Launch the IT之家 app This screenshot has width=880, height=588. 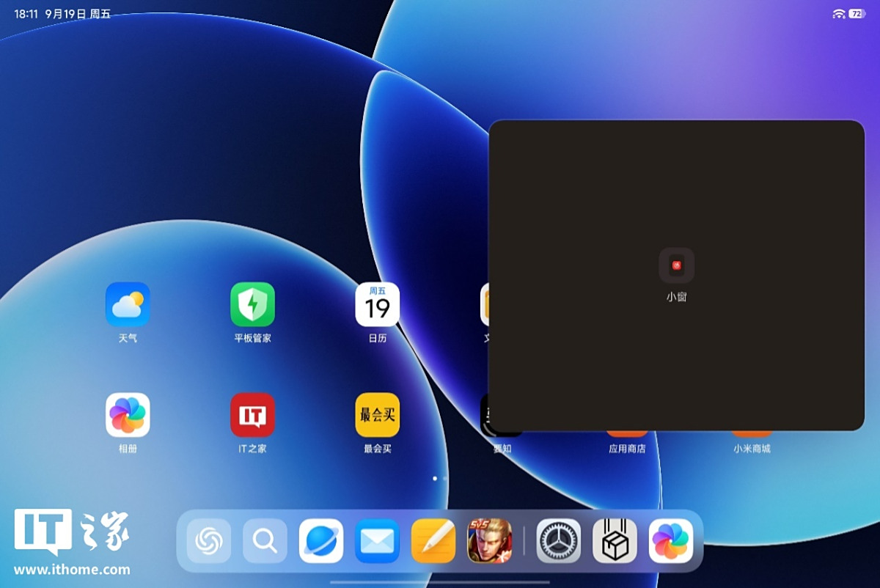252,415
